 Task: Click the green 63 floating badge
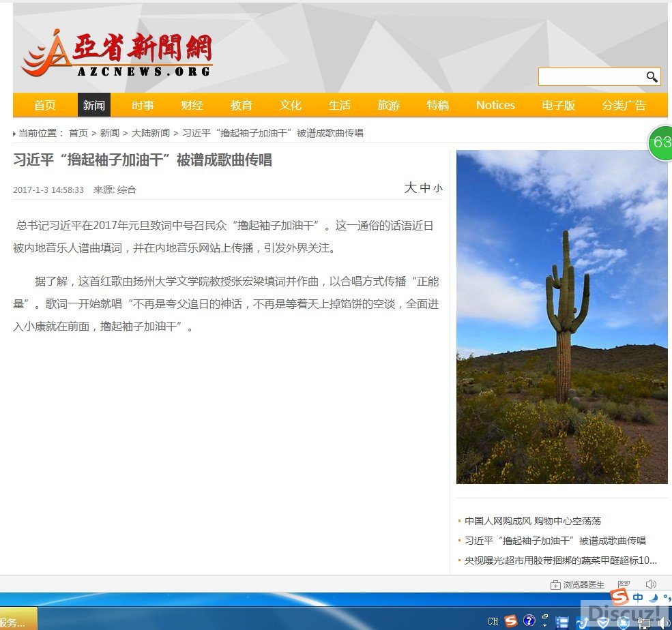point(660,142)
